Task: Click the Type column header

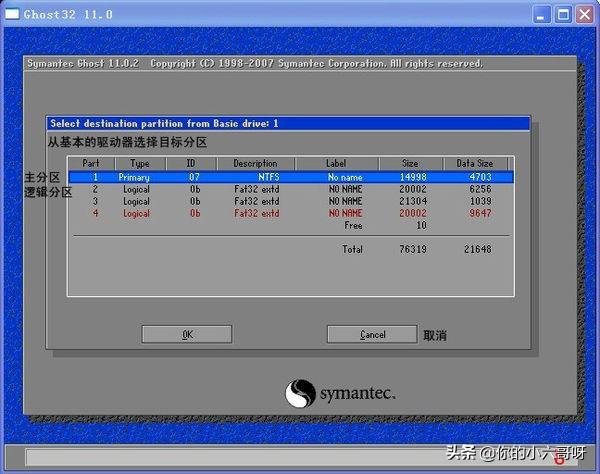Action: tap(140, 163)
